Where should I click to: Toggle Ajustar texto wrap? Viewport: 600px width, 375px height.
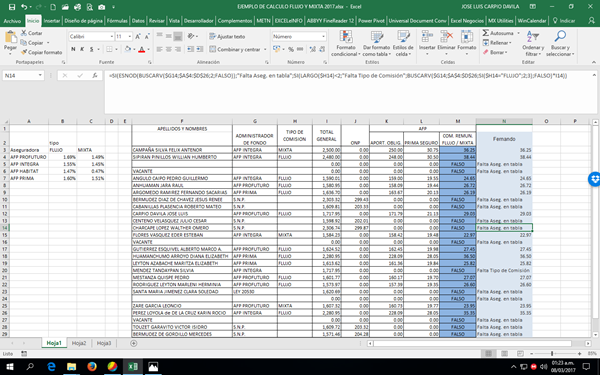coord(227,36)
